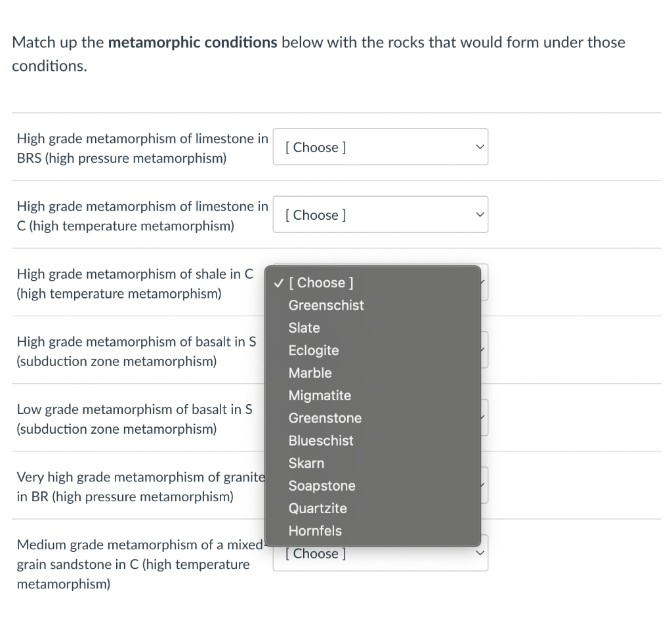Screen dimensions: 672x622
Task: Click chevron arrow on first Choose dropdown
Action: [x=480, y=147]
